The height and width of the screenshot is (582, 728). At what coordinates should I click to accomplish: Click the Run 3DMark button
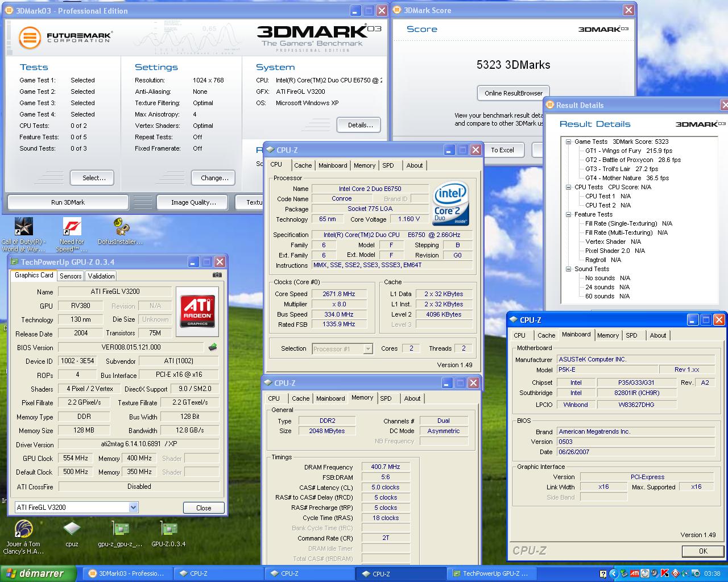[68, 202]
